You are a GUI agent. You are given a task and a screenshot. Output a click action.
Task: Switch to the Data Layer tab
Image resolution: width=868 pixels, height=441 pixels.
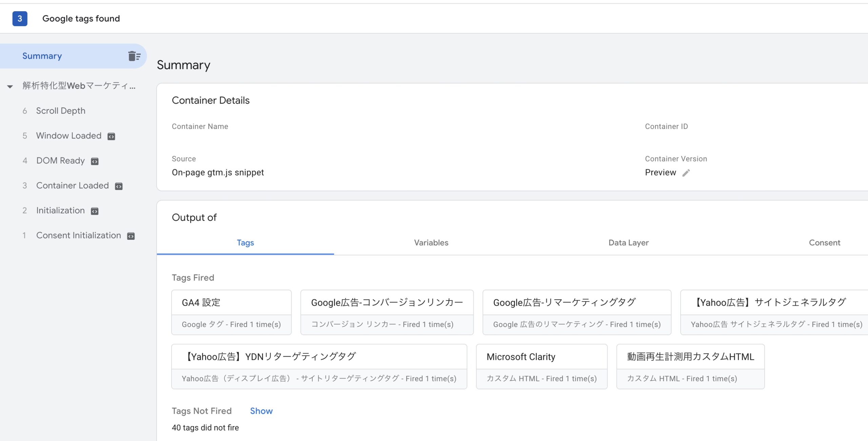(x=628, y=243)
